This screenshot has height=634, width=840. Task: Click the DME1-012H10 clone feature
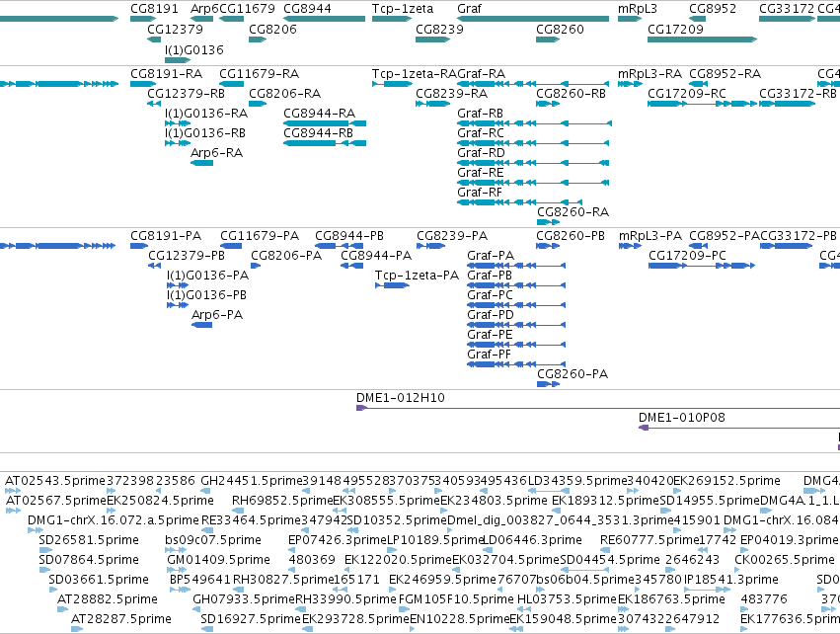tap(598, 408)
